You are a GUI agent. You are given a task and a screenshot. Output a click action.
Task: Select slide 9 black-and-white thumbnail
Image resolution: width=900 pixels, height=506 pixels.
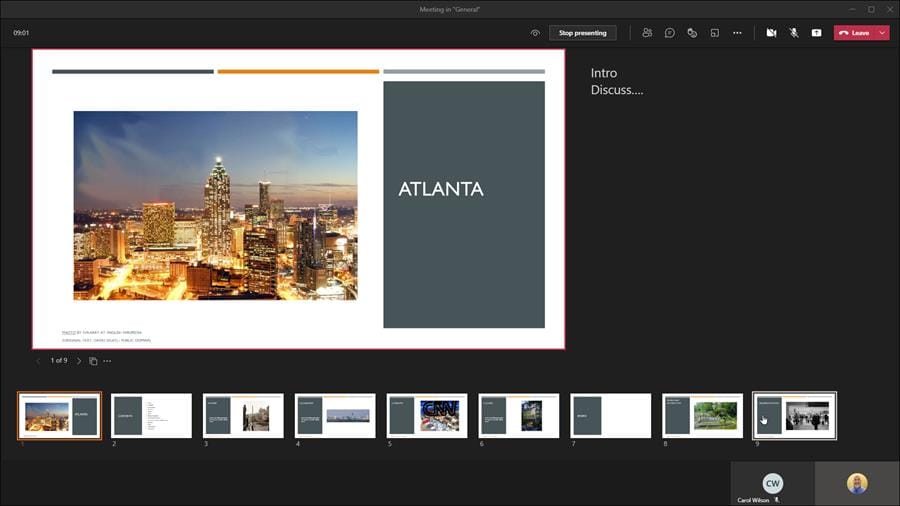click(x=794, y=416)
